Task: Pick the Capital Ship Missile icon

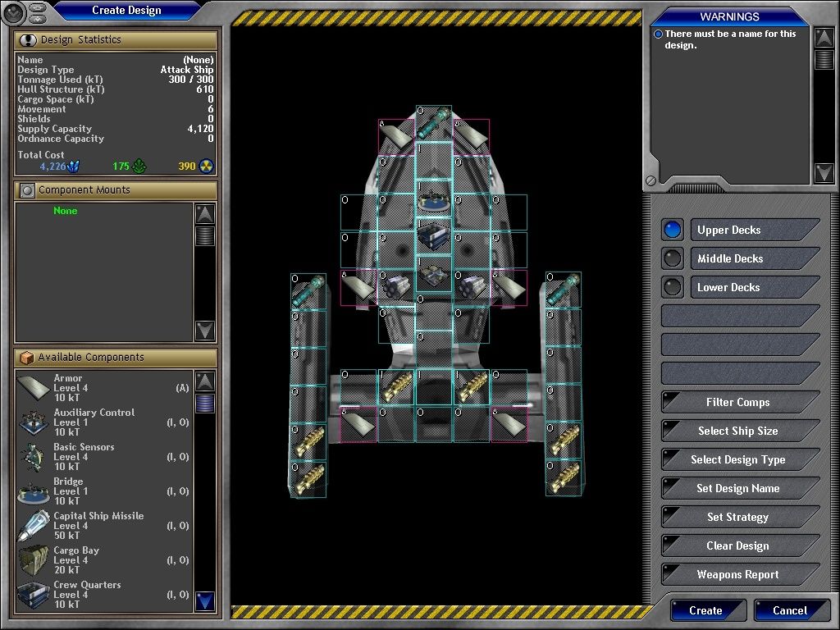Action: [x=34, y=525]
